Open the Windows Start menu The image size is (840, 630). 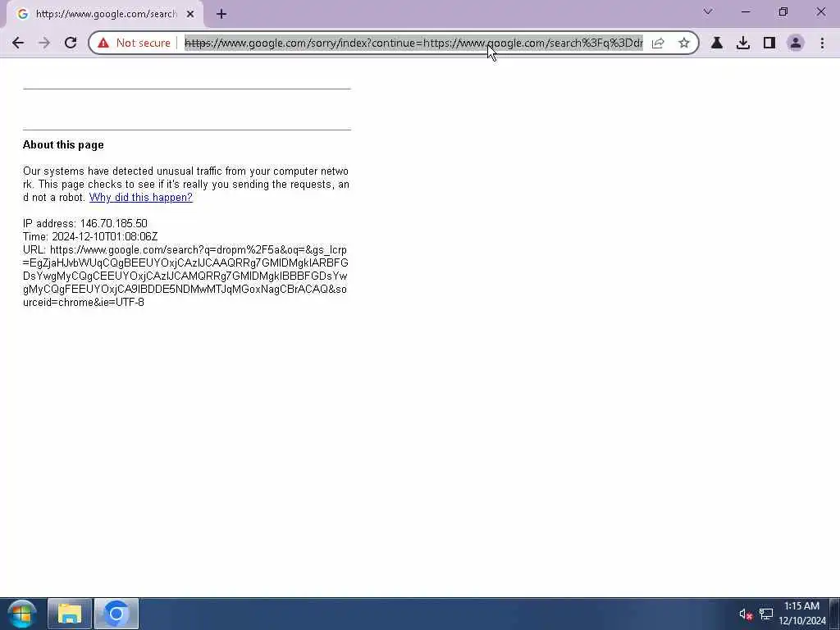pyautogui.click(x=22, y=614)
